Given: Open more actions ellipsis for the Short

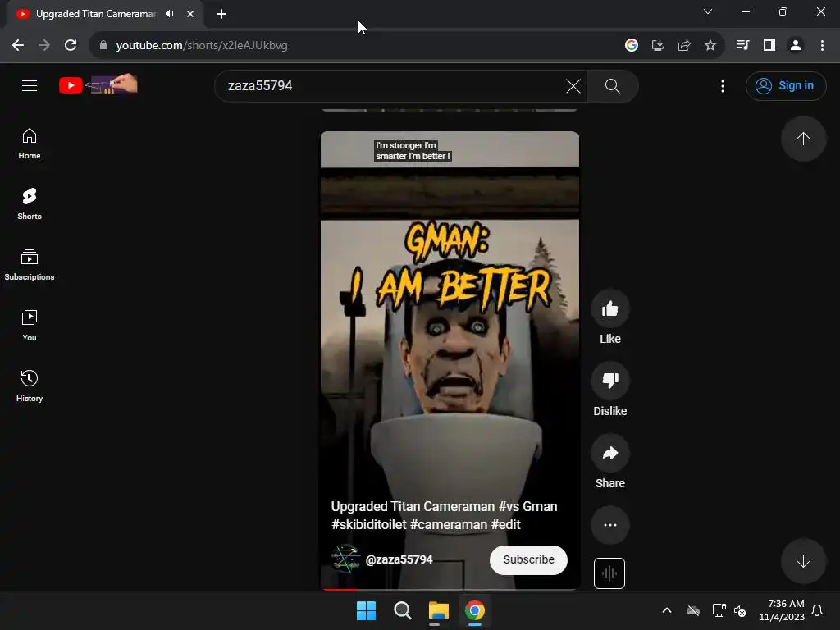Looking at the screenshot, I should point(610,525).
